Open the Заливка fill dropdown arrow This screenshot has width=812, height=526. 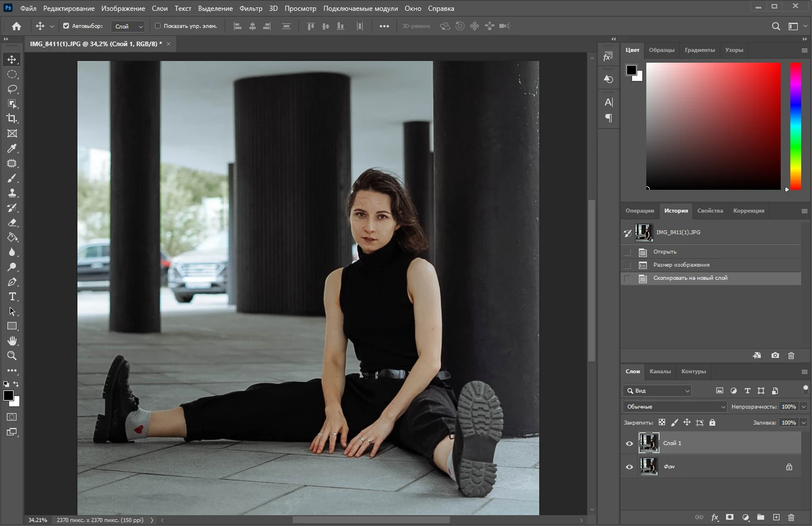pos(803,422)
